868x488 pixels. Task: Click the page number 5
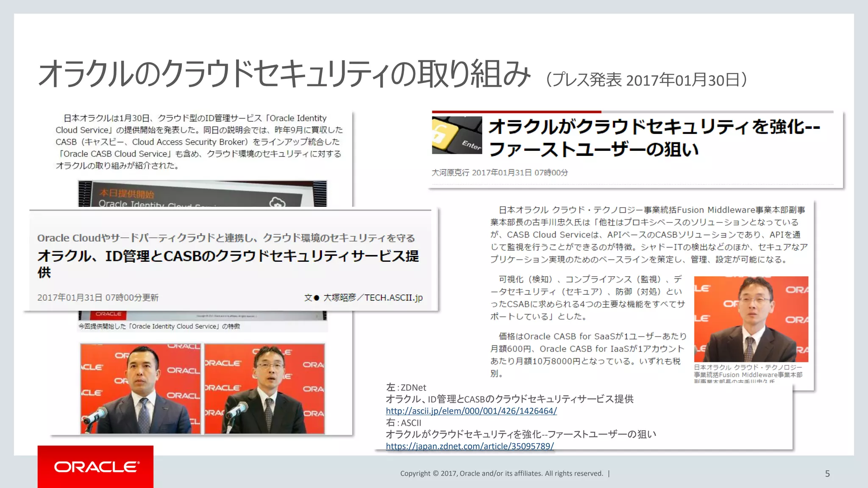[x=827, y=474]
